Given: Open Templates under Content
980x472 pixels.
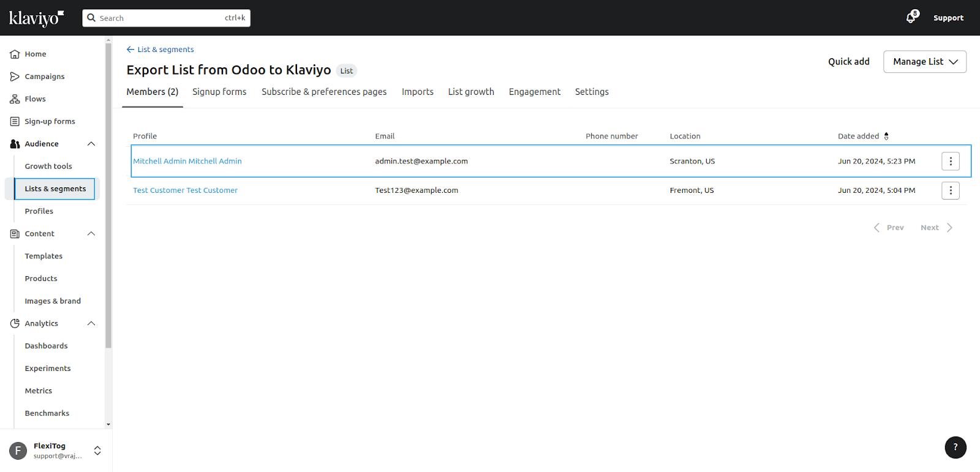Looking at the screenshot, I should tap(43, 256).
